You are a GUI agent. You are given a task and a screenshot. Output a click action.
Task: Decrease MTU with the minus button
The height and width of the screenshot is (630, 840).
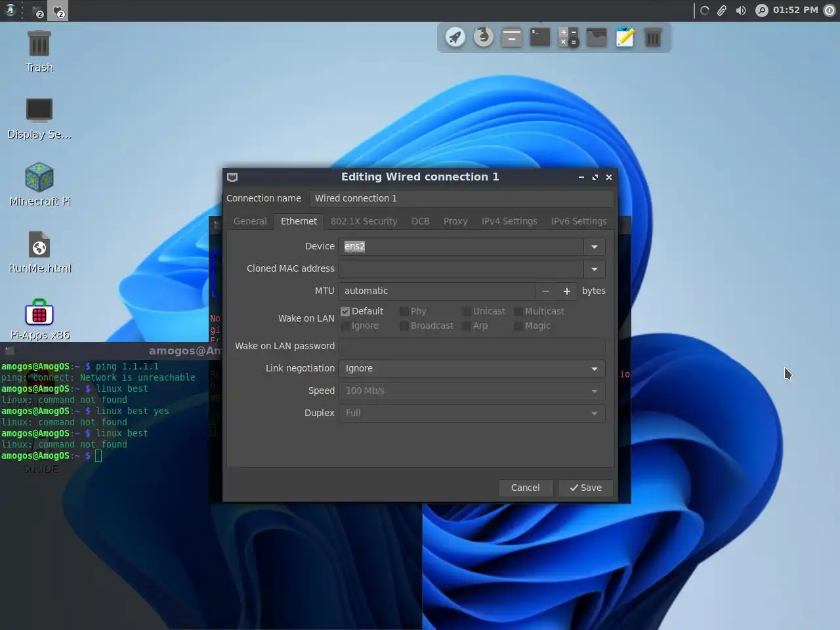click(x=546, y=291)
